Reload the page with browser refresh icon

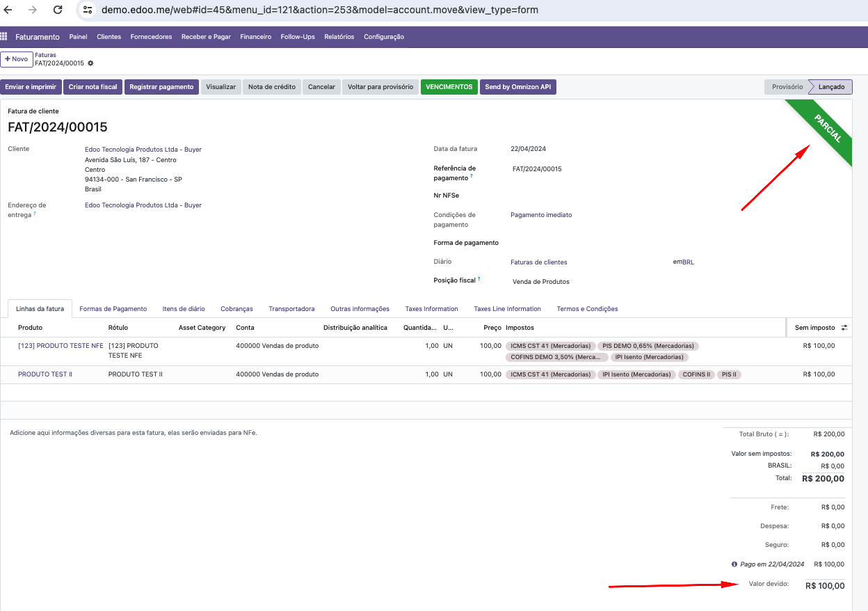point(58,10)
